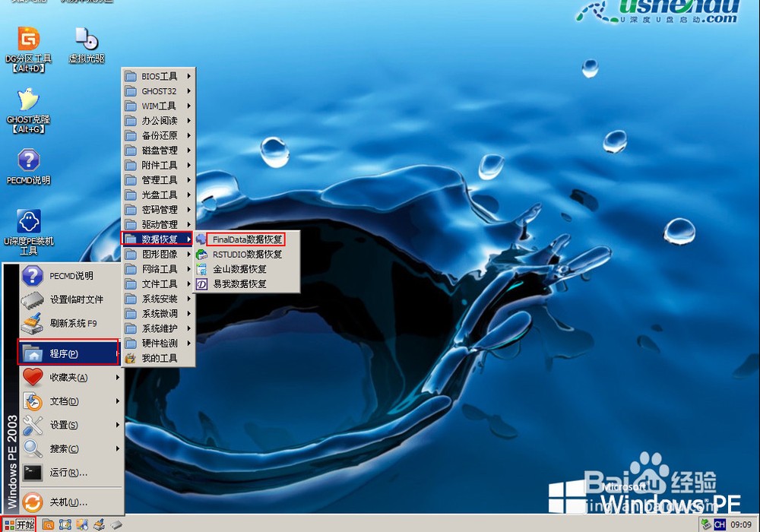Image resolution: width=760 pixels, height=532 pixels.
Task: Click the 09:09 clock in the tray
Action: tap(741, 524)
